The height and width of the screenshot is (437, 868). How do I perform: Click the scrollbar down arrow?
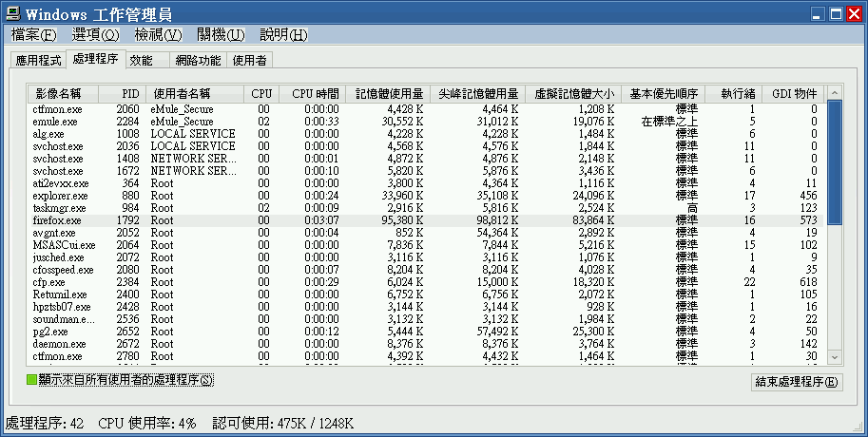(835, 358)
